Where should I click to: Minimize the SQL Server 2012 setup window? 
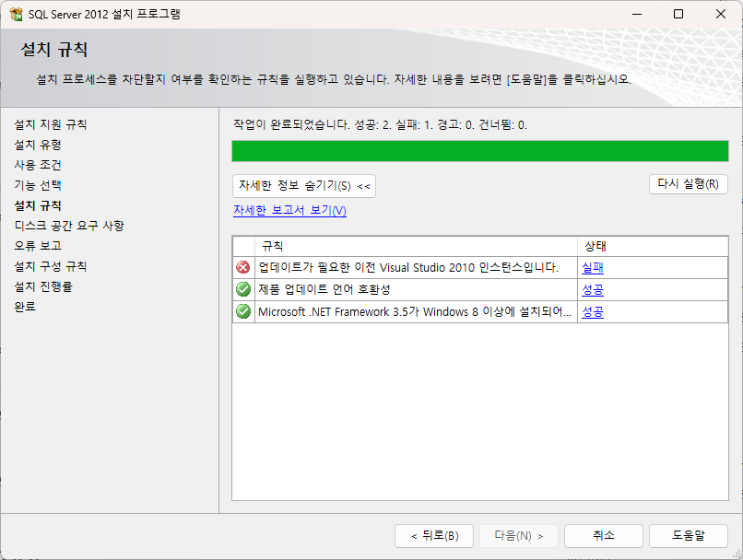point(637,14)
